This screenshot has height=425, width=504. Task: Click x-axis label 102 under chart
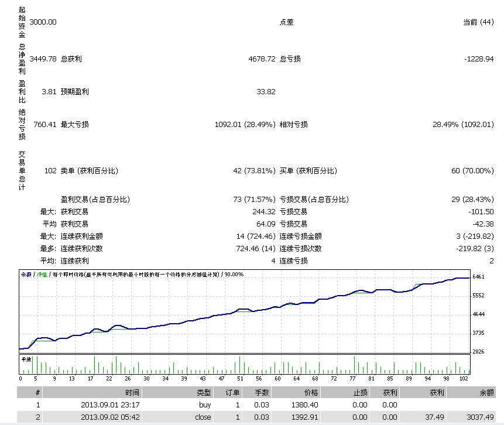pyautogui.click(x=464, y=379)
